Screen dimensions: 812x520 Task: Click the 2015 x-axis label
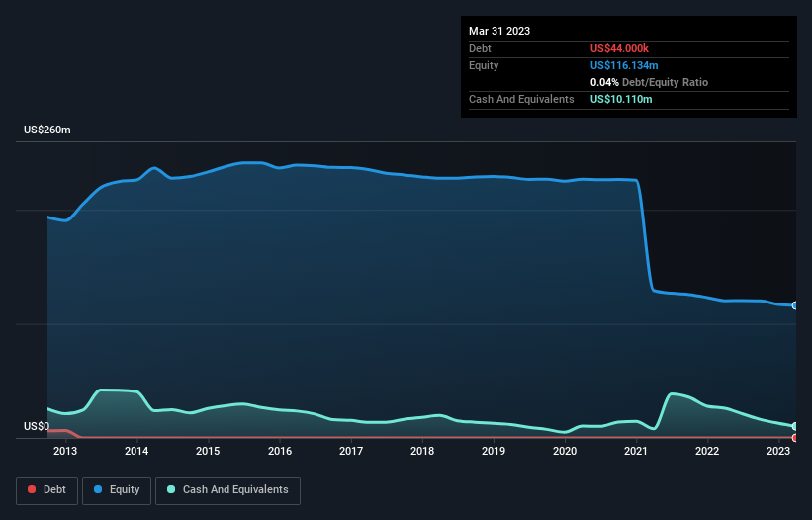[208, 451]
